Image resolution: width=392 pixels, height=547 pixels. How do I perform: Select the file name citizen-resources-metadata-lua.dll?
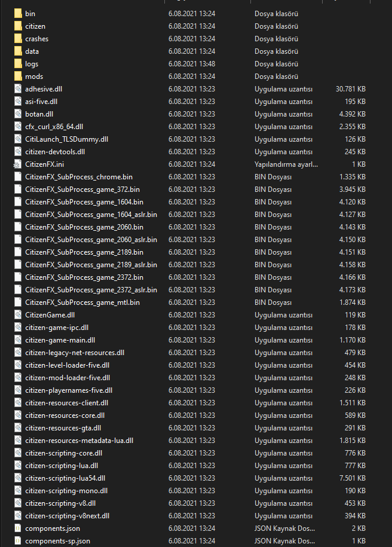pos(79,441)
